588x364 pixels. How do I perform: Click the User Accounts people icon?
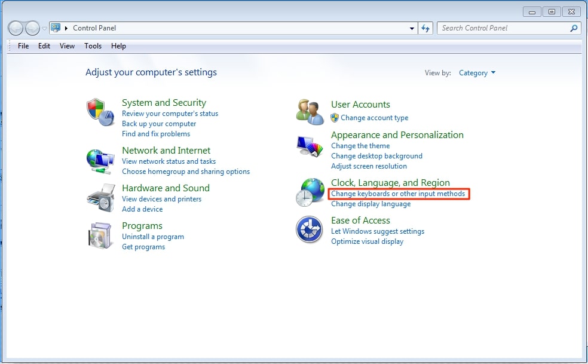[x=310, y=111]
